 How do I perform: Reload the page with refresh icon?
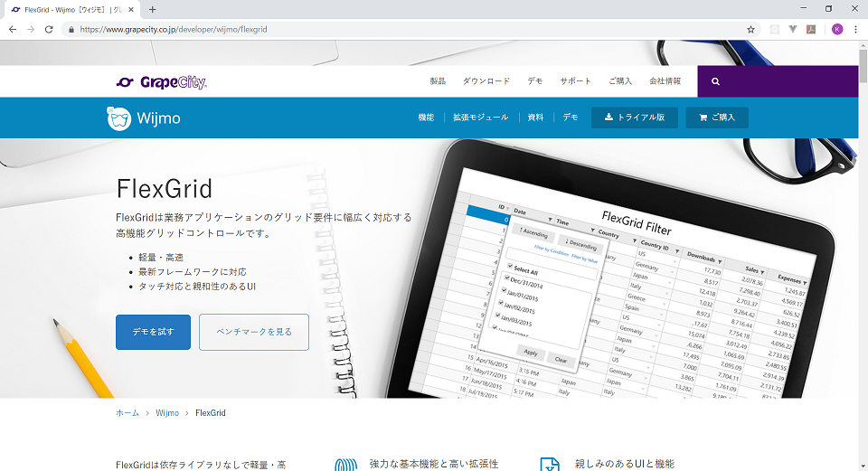pos(49,29)
